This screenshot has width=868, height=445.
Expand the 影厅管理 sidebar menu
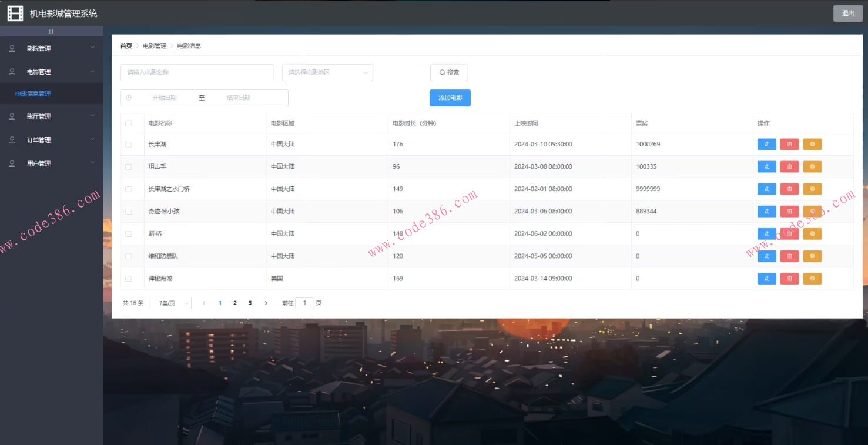52,116
